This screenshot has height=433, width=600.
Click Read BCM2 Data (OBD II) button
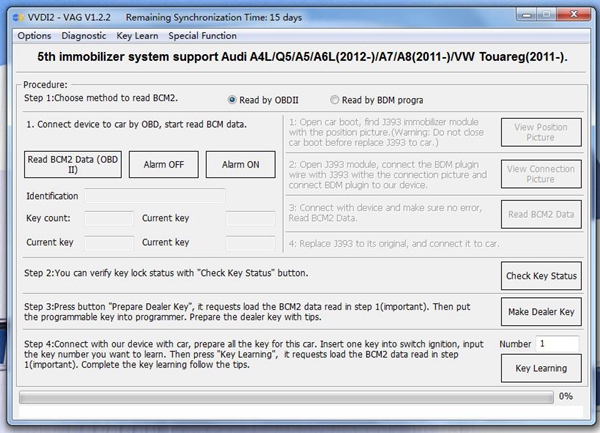73,164
